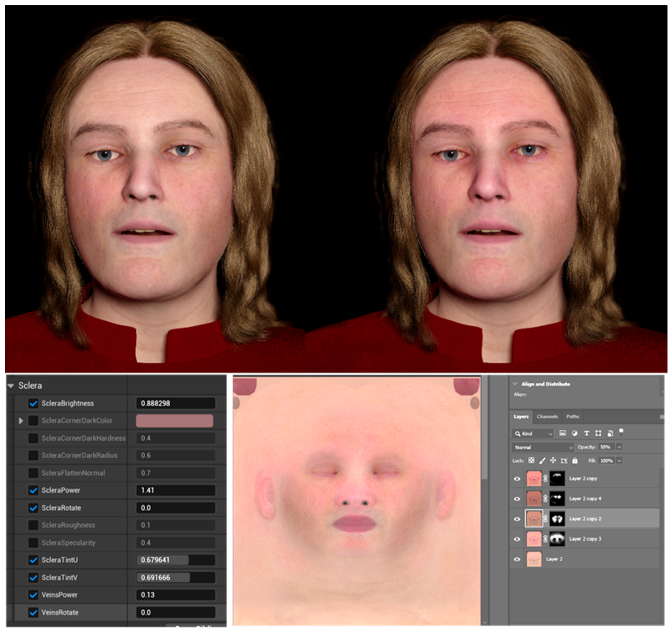Toggle layer filtering on/off switch

pyautogui.click(x=621, y=432)
